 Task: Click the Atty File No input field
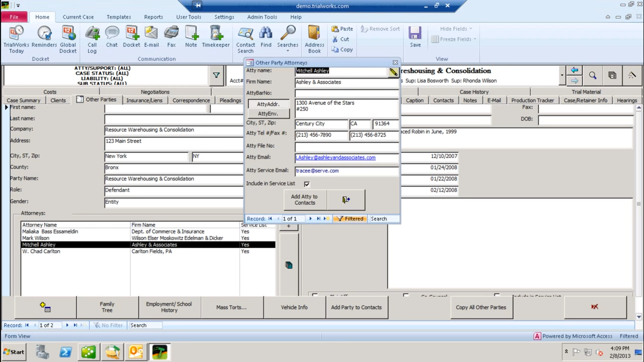[347, 147]
